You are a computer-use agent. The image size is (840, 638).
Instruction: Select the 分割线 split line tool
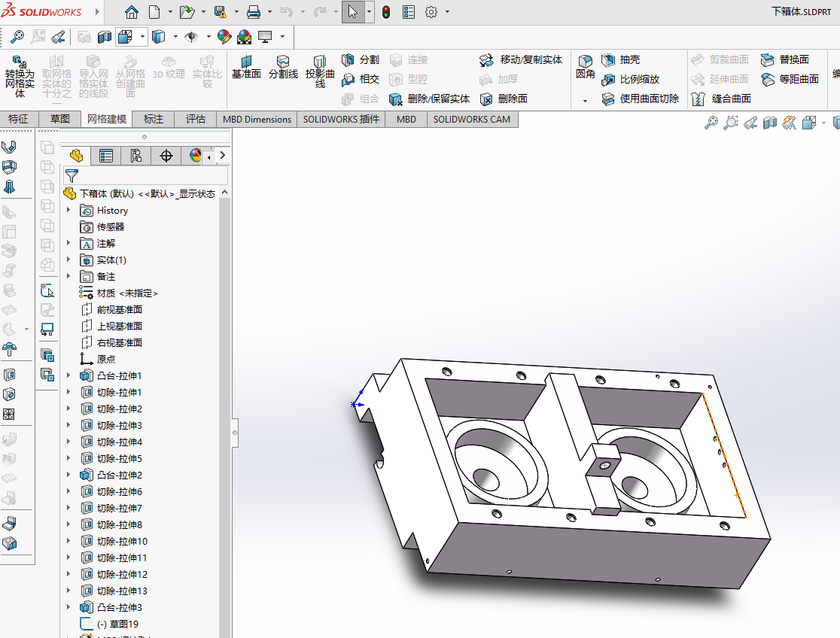[x=283, y=68]
